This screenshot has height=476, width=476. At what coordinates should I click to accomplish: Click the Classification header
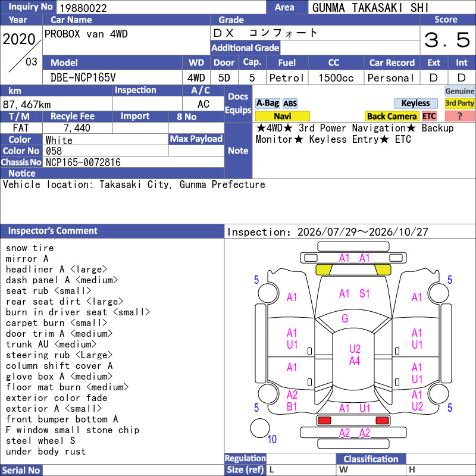371,459
